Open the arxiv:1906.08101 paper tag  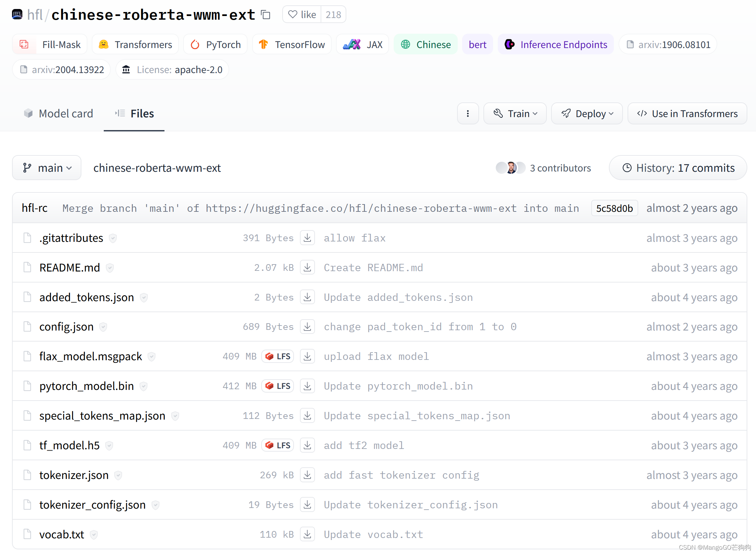(668, 44)
